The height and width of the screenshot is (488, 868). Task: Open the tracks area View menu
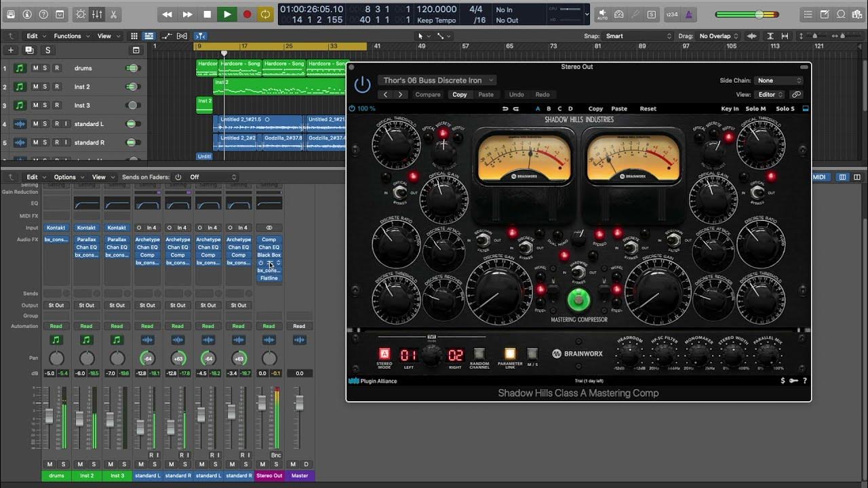(107, 36)
